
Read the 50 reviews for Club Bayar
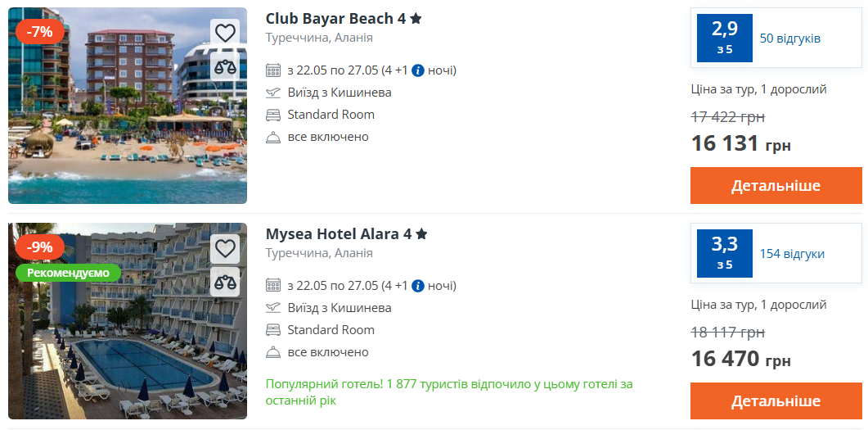(789, 38)
